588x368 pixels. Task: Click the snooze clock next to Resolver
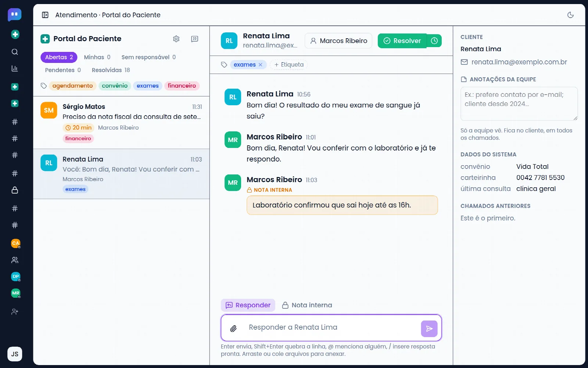pos(434,41)
